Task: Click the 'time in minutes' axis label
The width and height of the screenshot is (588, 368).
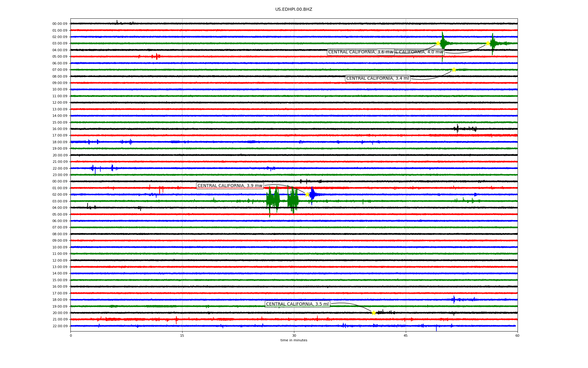Action: point(293,340)
